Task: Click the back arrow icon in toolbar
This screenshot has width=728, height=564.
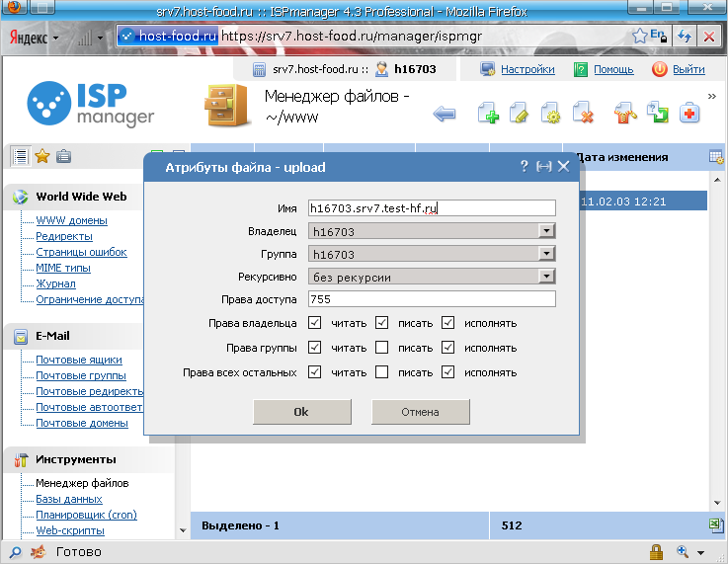Action: click(445, 115)
